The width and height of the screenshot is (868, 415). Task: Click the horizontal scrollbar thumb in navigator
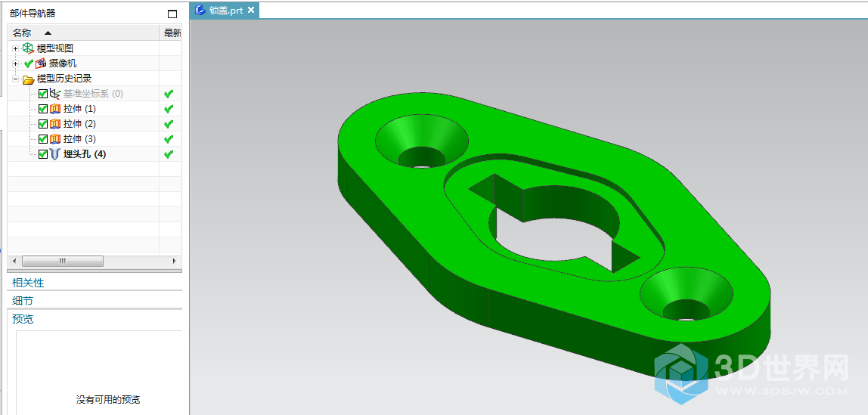(63, 262)
